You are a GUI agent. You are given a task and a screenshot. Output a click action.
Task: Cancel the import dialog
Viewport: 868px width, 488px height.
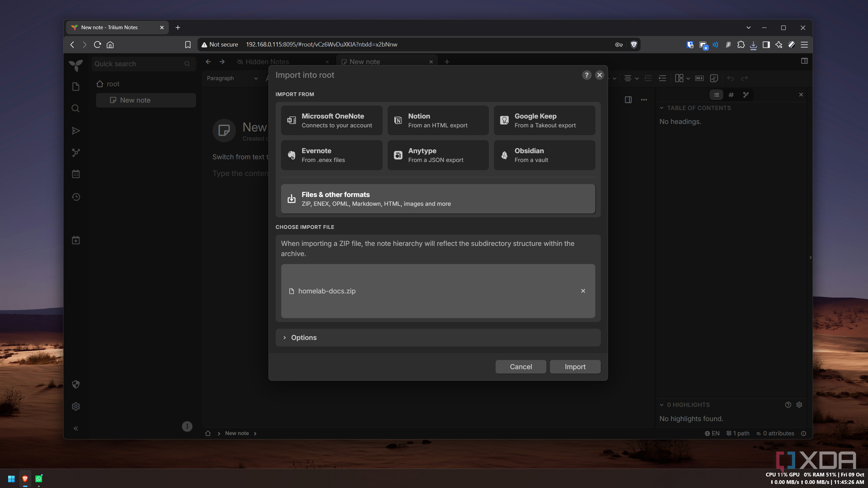tap(521, 367)
